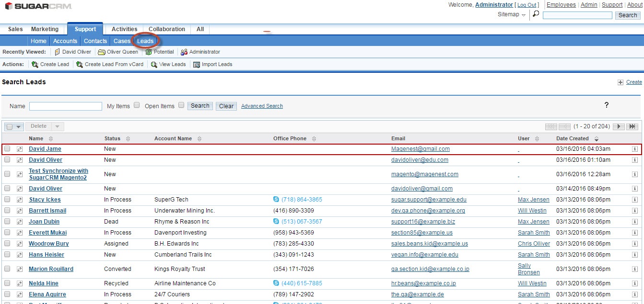Tick the checkbox for Marion Rouillard
The width and height of the screenshot is (644, 304).
(x=7, y=269)
